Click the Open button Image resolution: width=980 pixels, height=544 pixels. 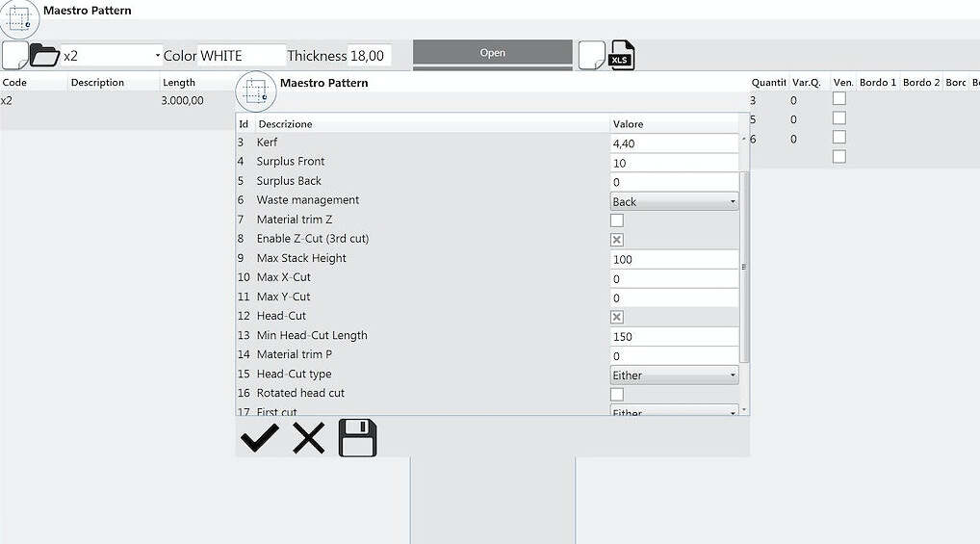[x=493, y=53]
